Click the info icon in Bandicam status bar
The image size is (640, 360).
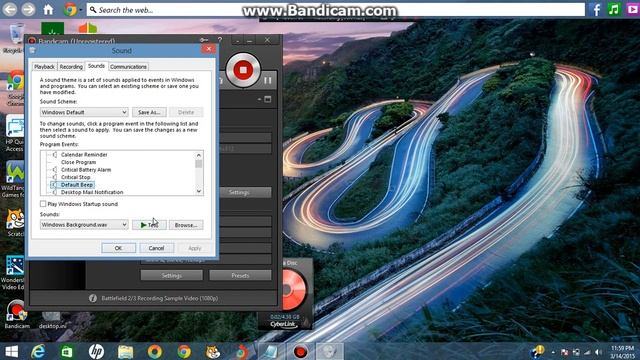click(x=93, y=298)
